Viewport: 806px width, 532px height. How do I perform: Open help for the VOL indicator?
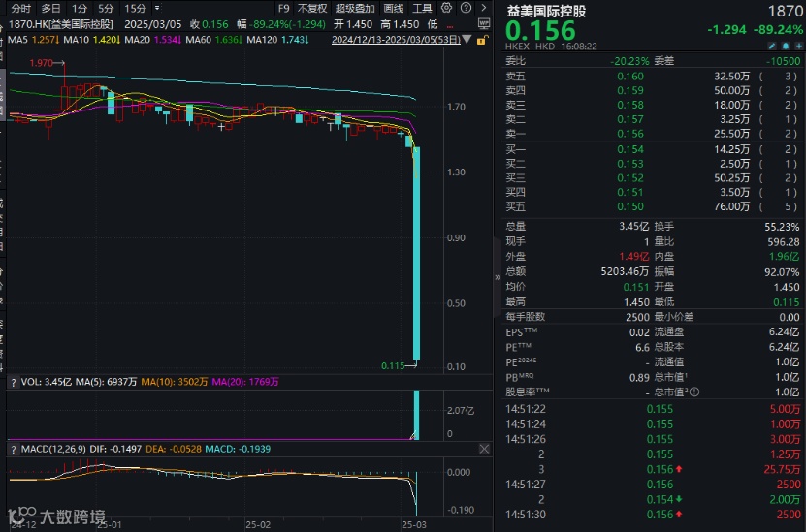pyautogui.click(x=14, y=382)
